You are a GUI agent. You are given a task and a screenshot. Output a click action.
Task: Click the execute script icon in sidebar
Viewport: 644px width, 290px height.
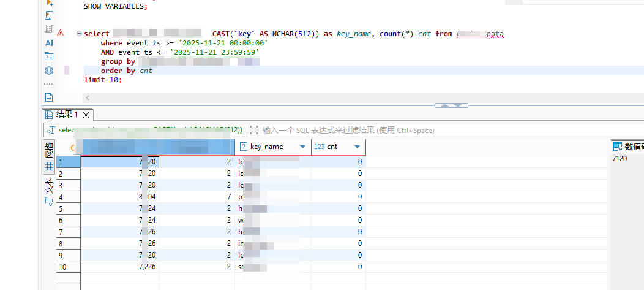click(x=49, y=15)
